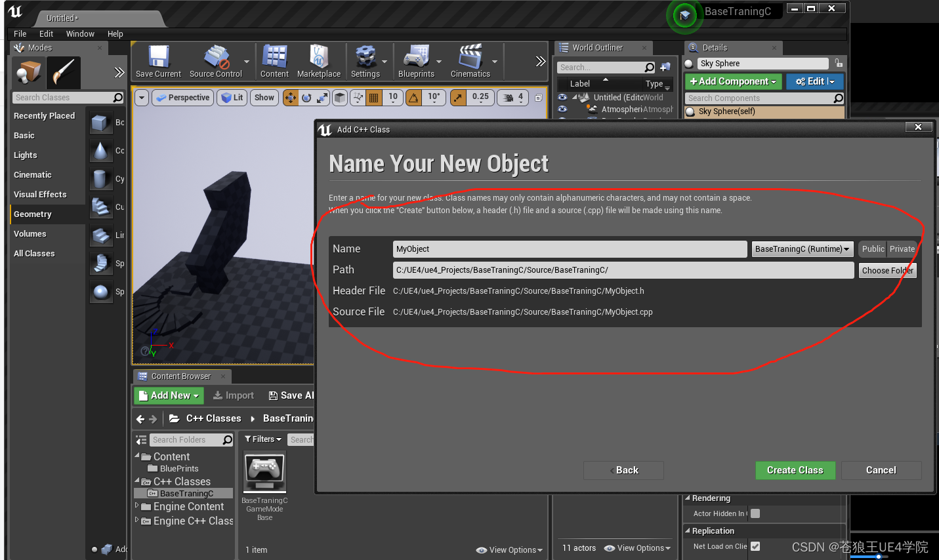
Task: Open the Perspective view dropdown
Action: pos(182,97)
